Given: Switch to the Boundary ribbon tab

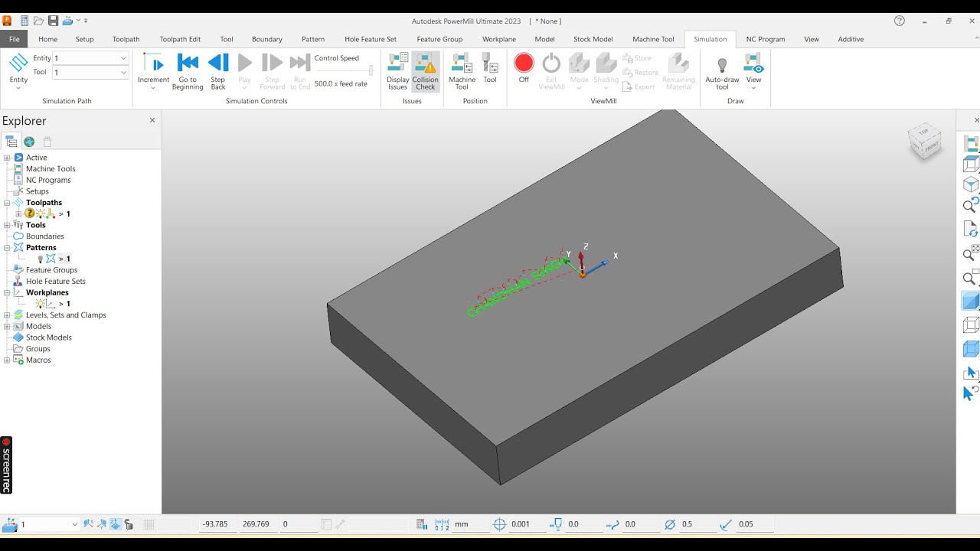Looking at the screenshot, I should point(267,39).
